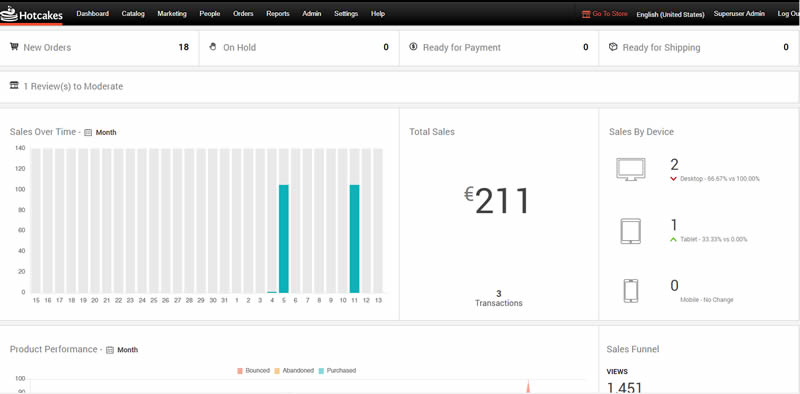800x394 pixels.
Task: Toggle the Purchased legend swatch
Action: [x=321, y=371]
